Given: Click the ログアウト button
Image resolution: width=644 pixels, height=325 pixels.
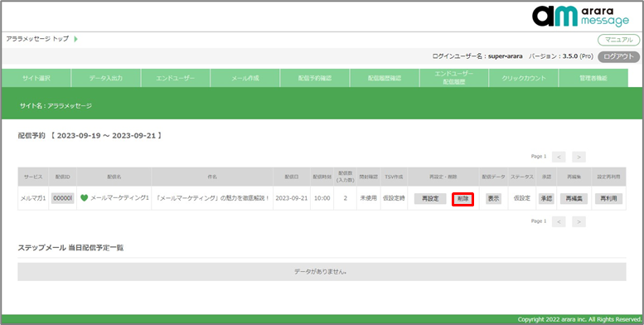Looking at the screenshot, I should point(618,56).
